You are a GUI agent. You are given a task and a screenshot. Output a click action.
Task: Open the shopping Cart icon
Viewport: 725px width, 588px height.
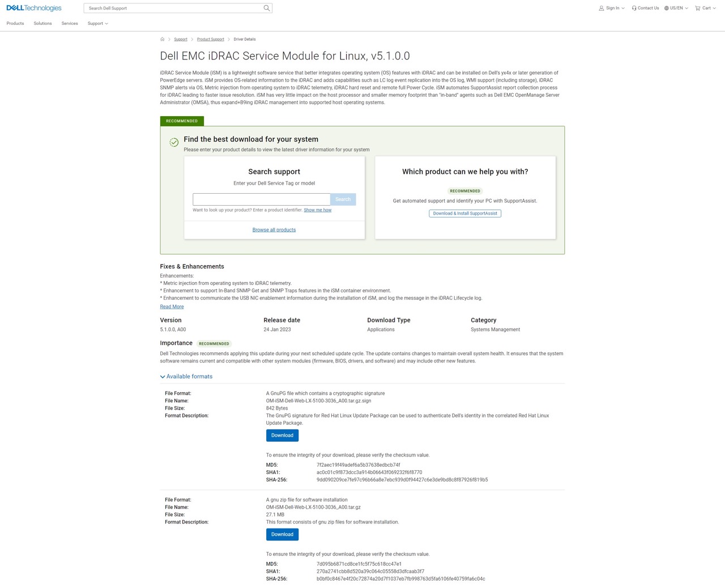click(x=698, y=8)
